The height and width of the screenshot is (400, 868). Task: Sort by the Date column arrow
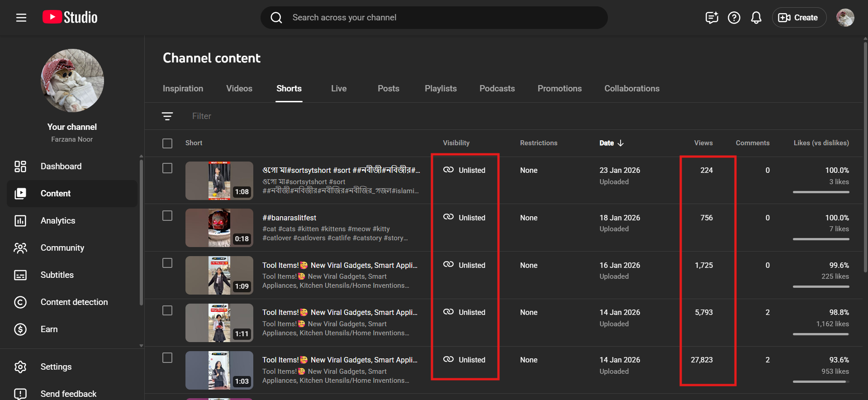coord(621,143)
